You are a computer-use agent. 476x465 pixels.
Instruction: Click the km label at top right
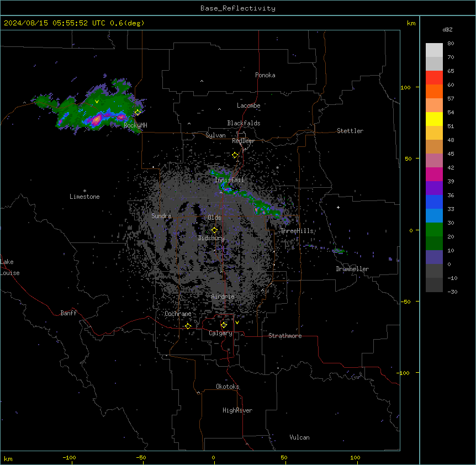click(411, 23)
